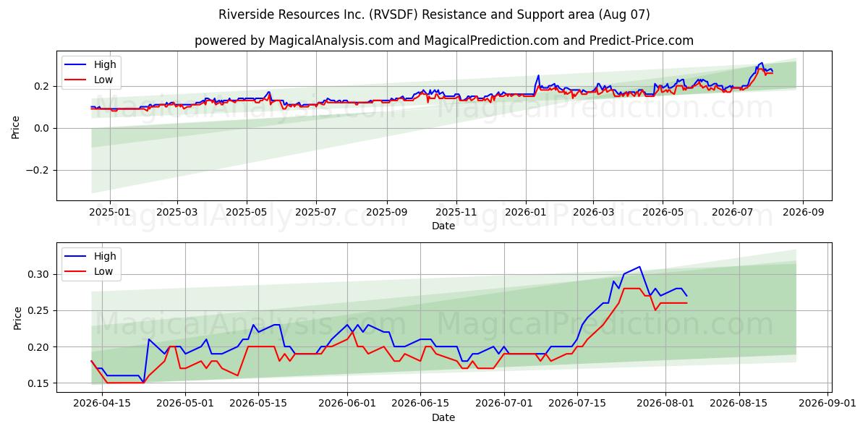Screen dimensions: 868x434
Task: Click red Low line swatch in top legend
Action: pyautogui.click(x=77, y=80)
